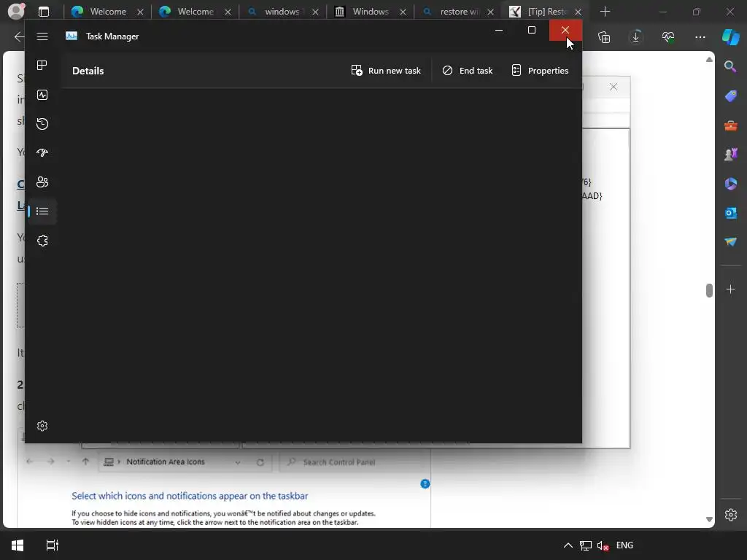Image resolution: width=747 pixels, height=560 pixels.
Task: Open the Users page in Task Manager
Action: point(42,182)
